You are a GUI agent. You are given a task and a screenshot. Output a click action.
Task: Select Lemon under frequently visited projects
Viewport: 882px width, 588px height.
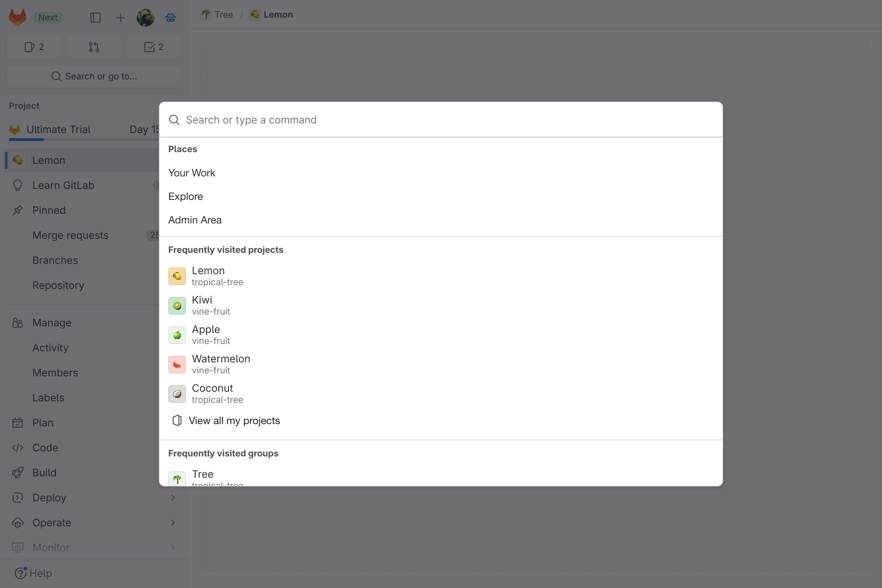(207, 276)
